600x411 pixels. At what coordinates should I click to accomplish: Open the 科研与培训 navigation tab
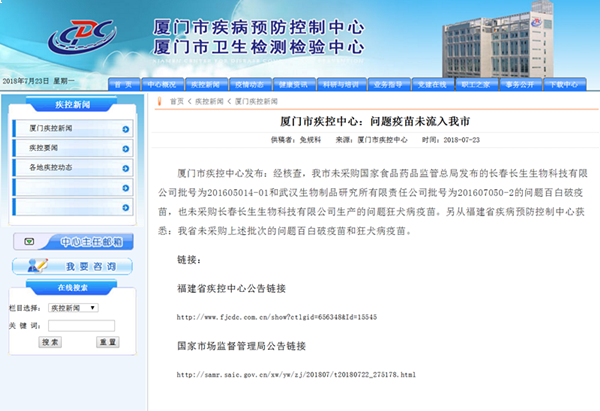341,84
